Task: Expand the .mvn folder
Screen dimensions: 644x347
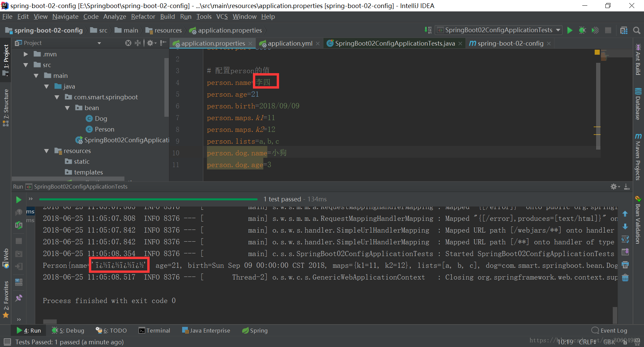Action: [x=25, y=54]
